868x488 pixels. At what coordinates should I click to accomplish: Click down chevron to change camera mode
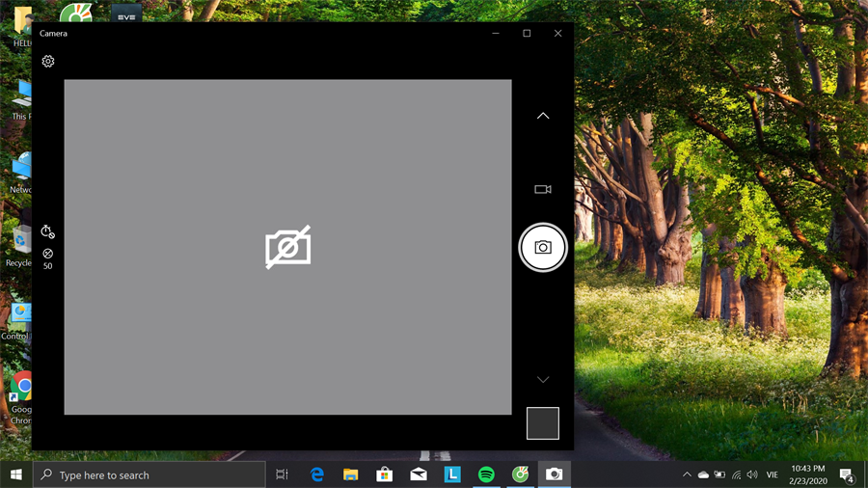(543, 380)
